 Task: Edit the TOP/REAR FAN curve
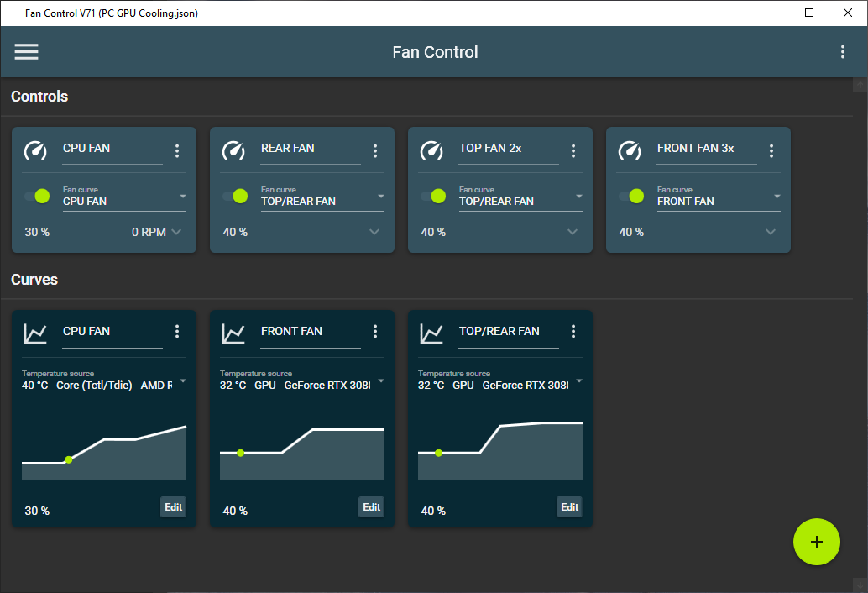tap(570, 507)
